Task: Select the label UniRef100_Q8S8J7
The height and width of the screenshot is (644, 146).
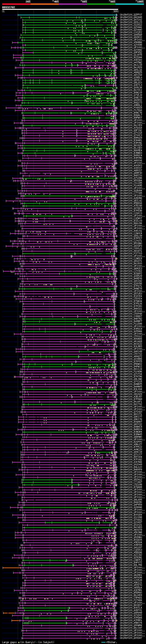Action: tap(131, 80)
